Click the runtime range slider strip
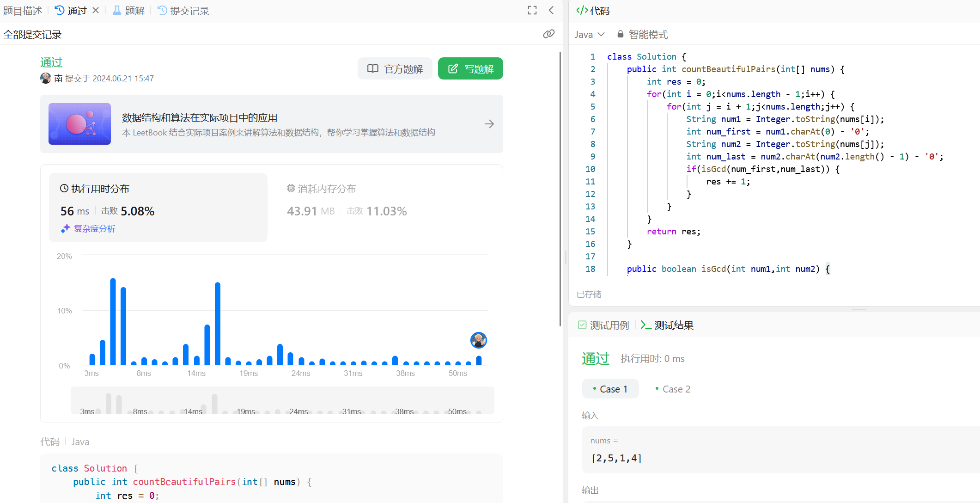The image size is (980, 503). (x=282, y=400)
